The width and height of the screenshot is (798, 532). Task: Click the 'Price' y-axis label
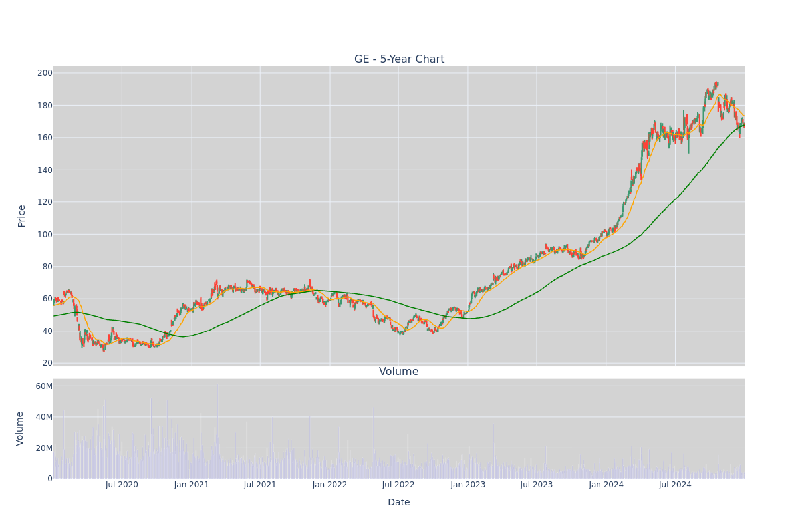(21, 216)
